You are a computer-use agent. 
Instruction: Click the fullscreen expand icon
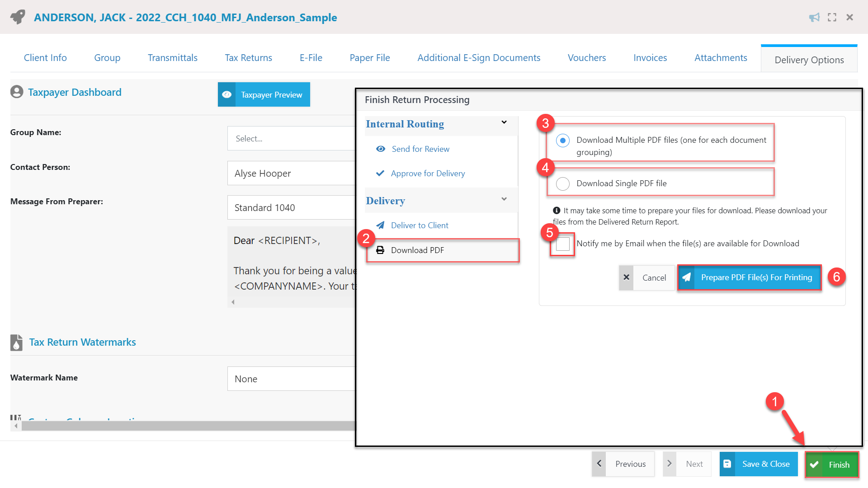point(832,17)
